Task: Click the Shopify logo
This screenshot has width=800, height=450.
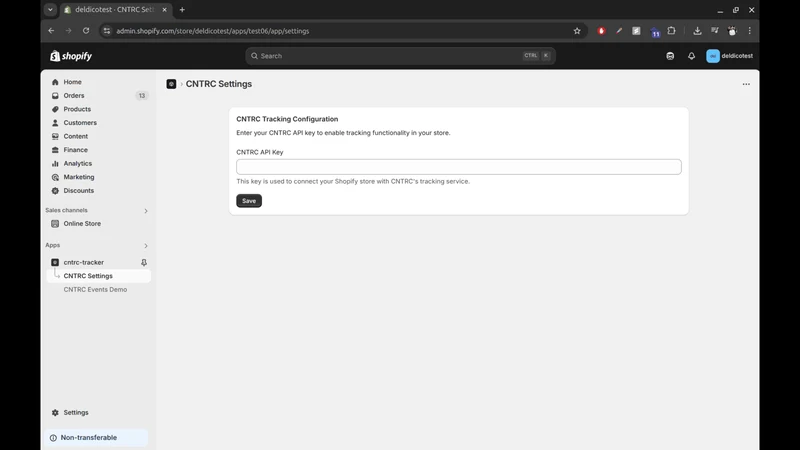Action: click(x=71, y=56)
